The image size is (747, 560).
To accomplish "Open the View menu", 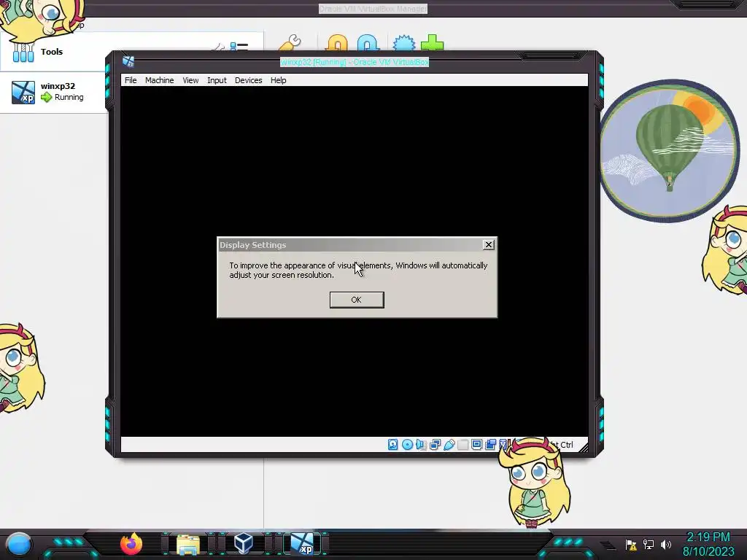I will click(190, 80).
